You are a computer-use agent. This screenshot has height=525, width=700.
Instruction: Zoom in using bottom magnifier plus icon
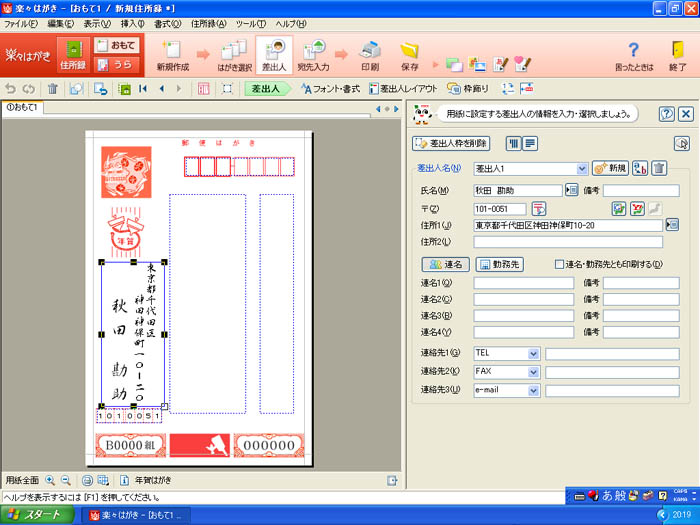pos(50,480)
